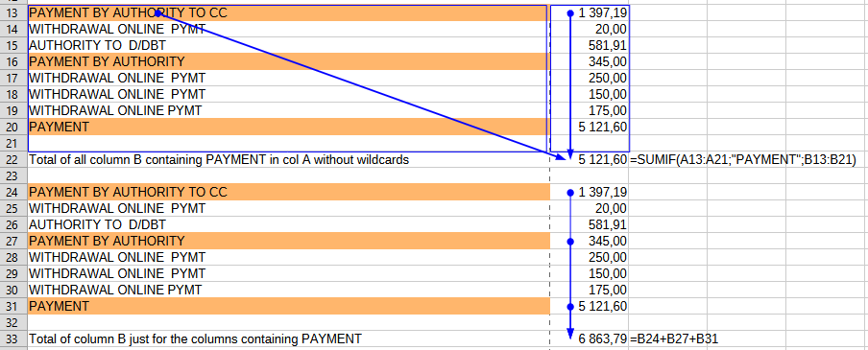Select value 5 121,60 in row 20
This screenshot has height=350, width=868.
click(602, 127)
